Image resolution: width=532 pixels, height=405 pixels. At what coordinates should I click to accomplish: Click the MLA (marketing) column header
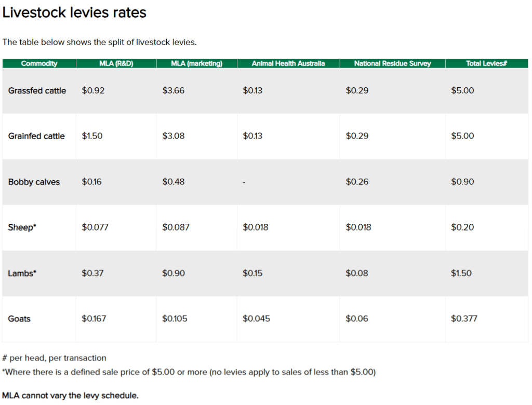(x=196, y=63)
